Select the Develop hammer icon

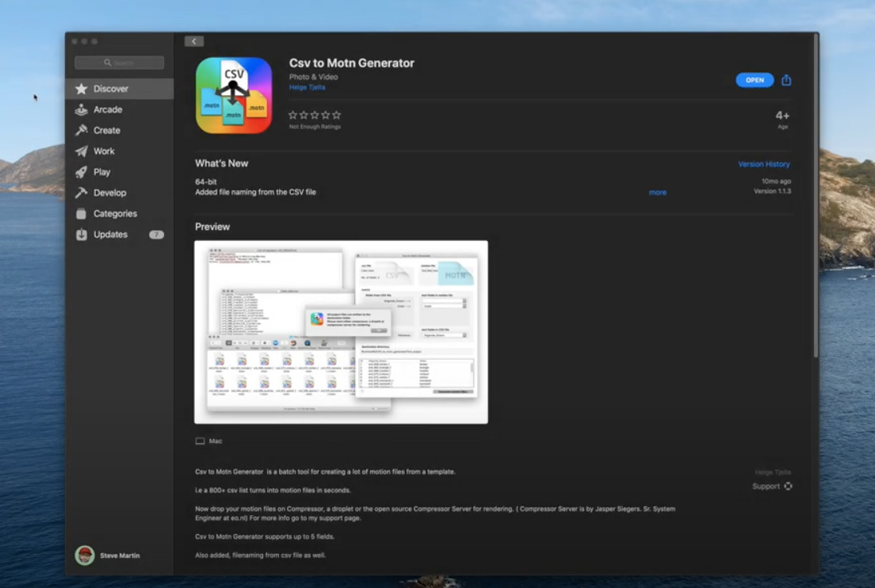[82, 193]
